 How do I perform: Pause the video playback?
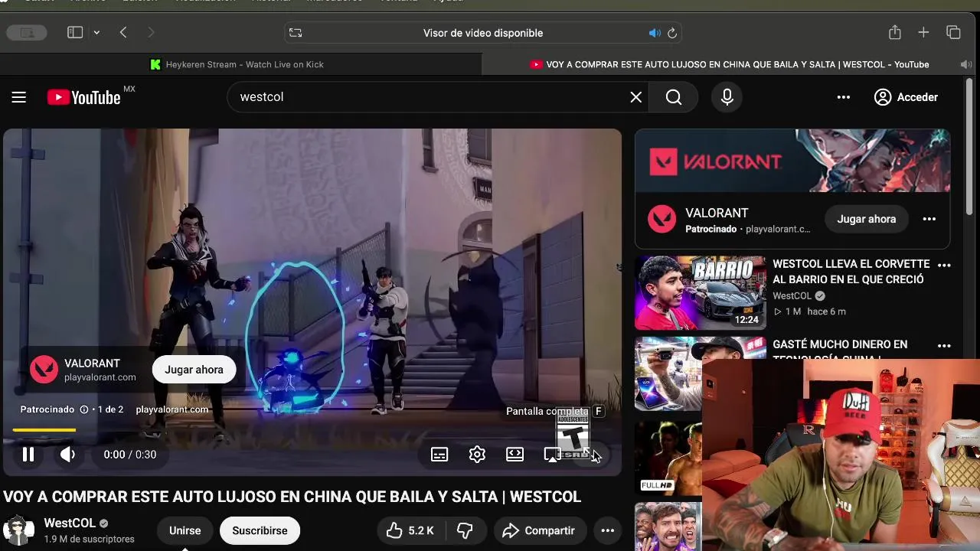[28, 455]
